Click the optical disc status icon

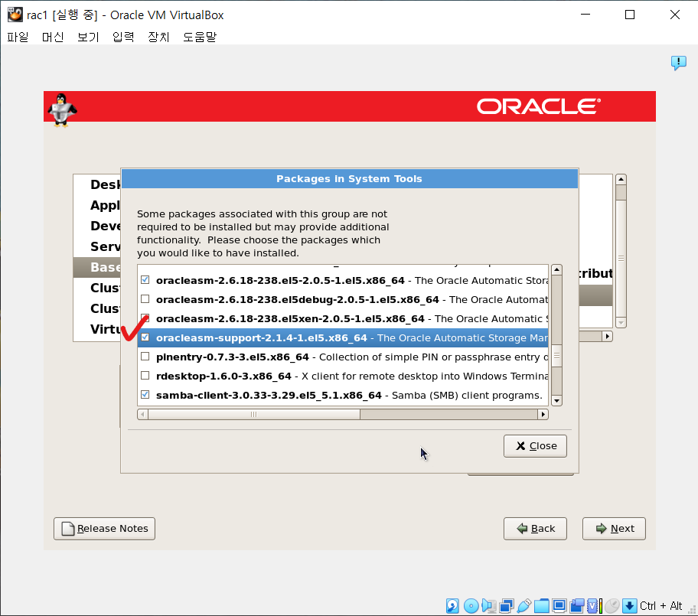471,606
